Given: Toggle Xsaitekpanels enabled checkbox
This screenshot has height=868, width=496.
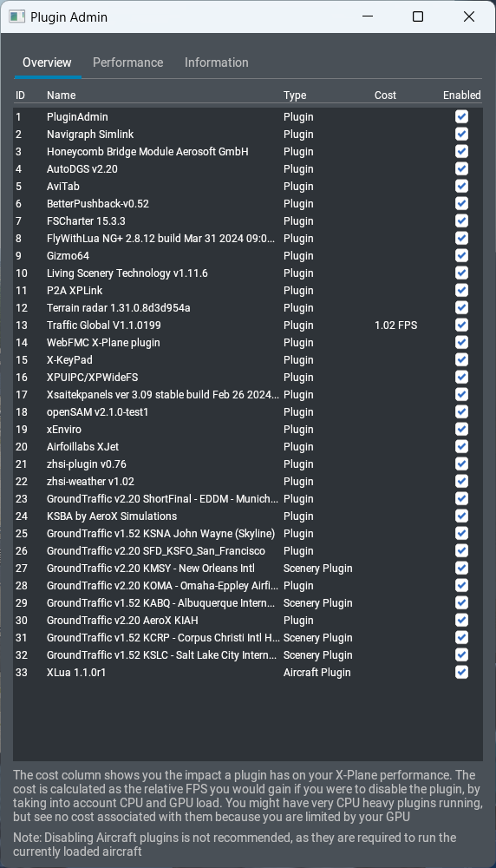Looking at the screenshot, I should [461, 394].
